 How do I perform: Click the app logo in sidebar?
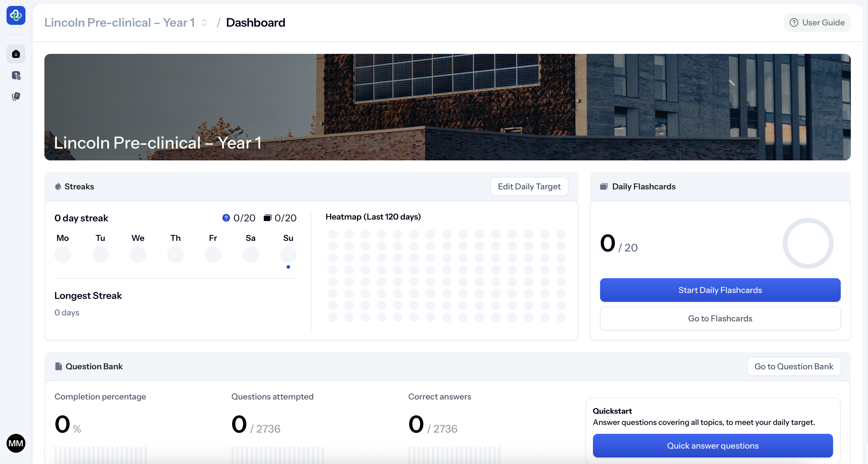pos(16,15)
